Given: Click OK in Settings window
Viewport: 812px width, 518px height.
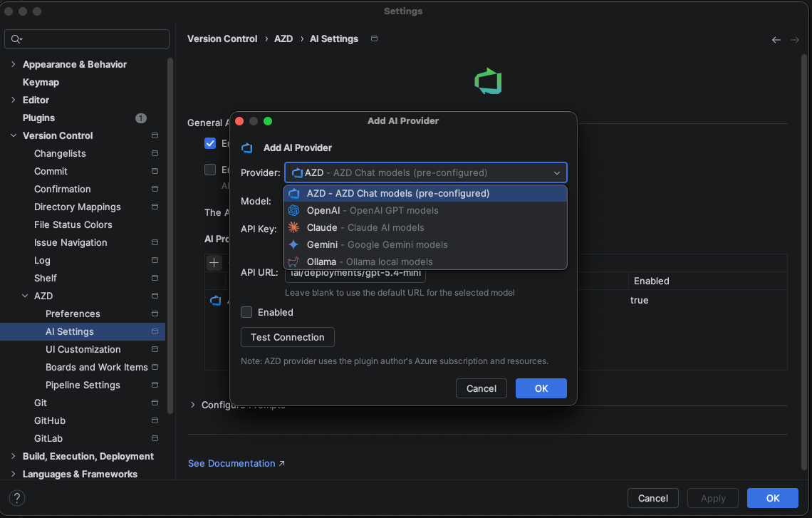Looking at the screenshot, I should coord(773,498).
